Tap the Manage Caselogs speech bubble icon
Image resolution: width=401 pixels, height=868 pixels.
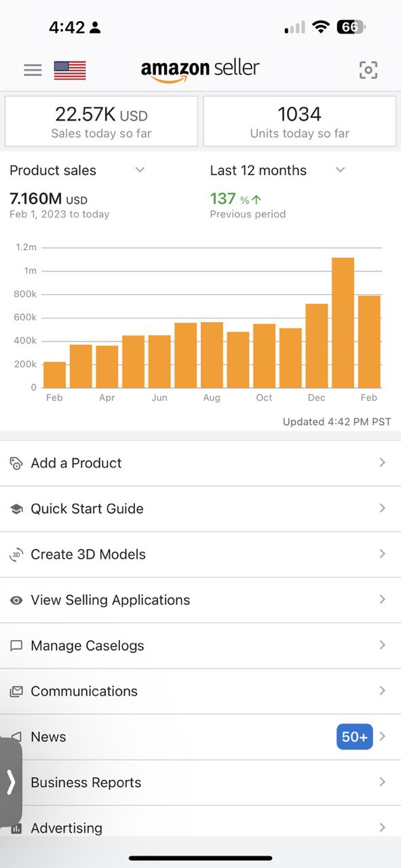pyautogui.click(x=16, y=646)
